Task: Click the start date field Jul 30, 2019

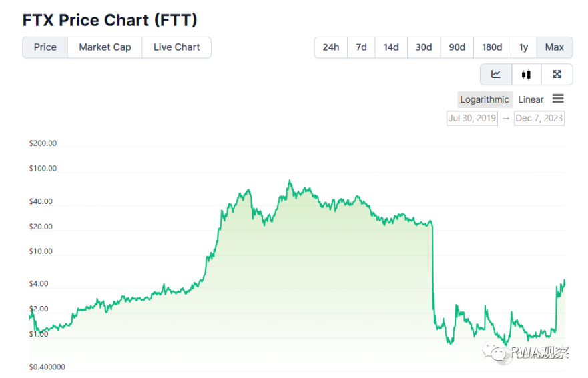Action: (x=472, y=118)
